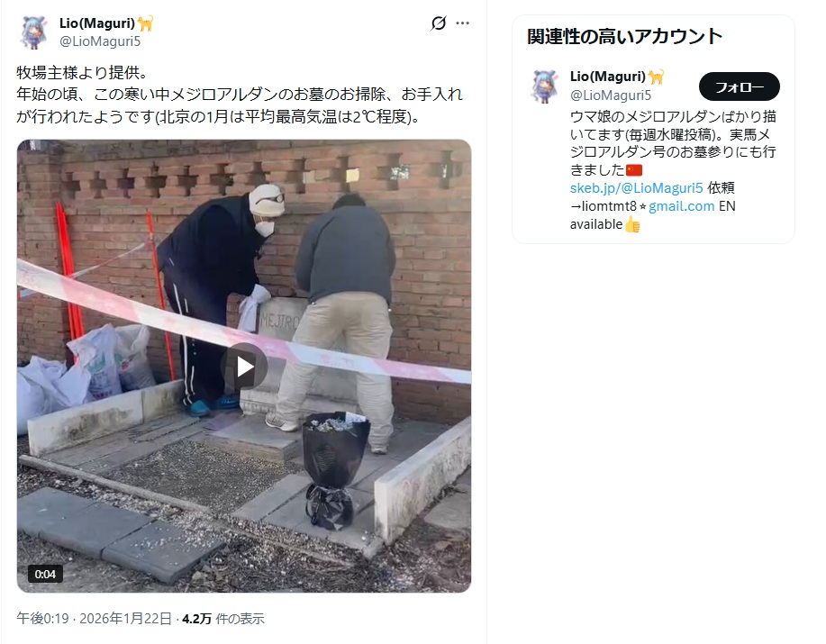
Task: Click the post timestamp 午後0:19 · 2026年1月22日
Action: point(94,618)
